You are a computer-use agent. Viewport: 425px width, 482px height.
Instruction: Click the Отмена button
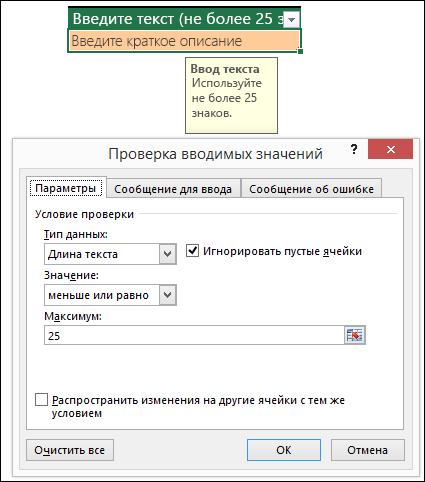(367, 450)
